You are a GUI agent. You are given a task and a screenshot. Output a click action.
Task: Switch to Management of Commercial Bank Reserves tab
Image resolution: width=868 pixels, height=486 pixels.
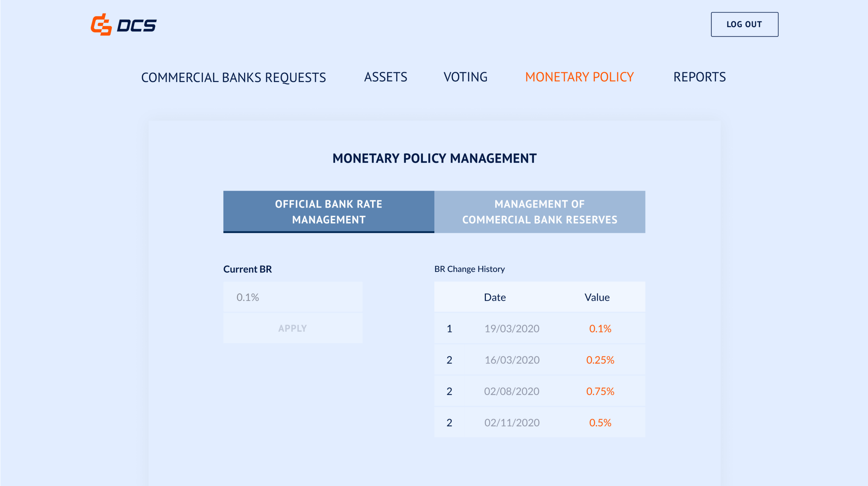[x=539, y=212]
